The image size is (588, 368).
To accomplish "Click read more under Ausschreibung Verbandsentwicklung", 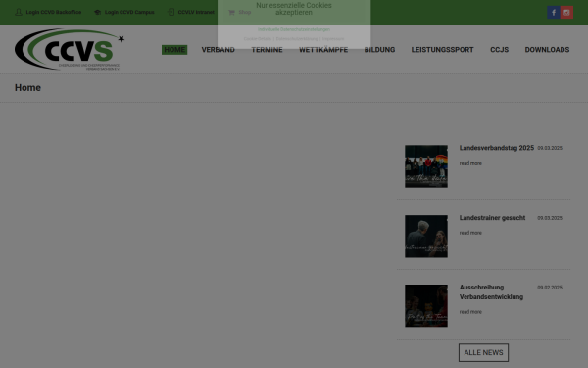I will pos(470,312).
